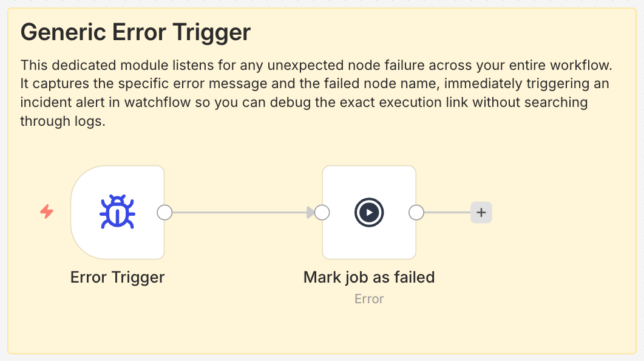Select the bug icon on Error Trigger node

pos(118,211)
